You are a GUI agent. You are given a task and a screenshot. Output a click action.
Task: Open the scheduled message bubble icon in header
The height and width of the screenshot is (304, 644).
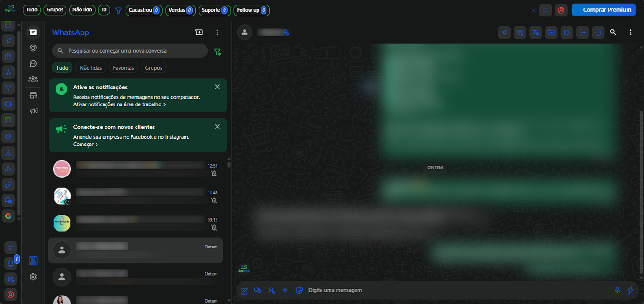click(520, 32)
